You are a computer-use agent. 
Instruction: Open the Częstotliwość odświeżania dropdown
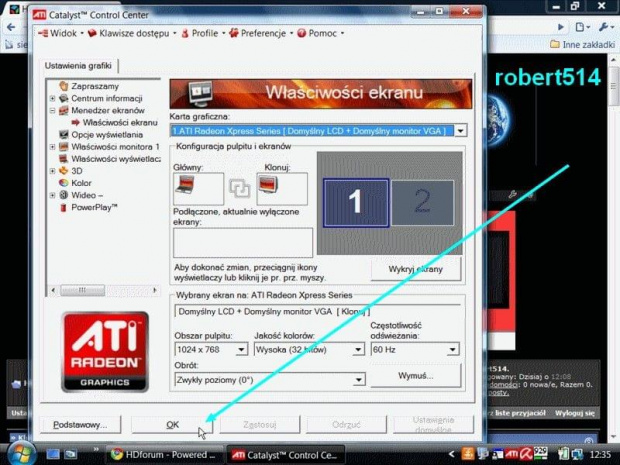[x=453, y=350]
